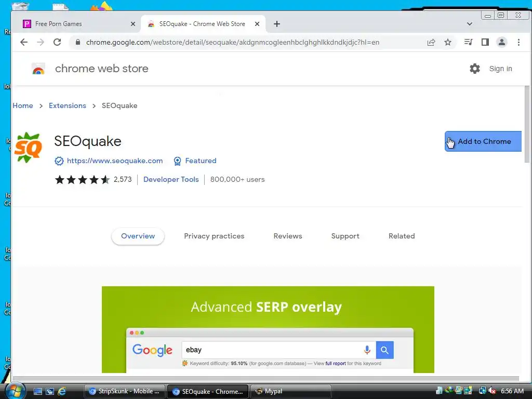Reload the current page
The height and width of the screenshot is (399, 532).
click(x=57, y=42)
